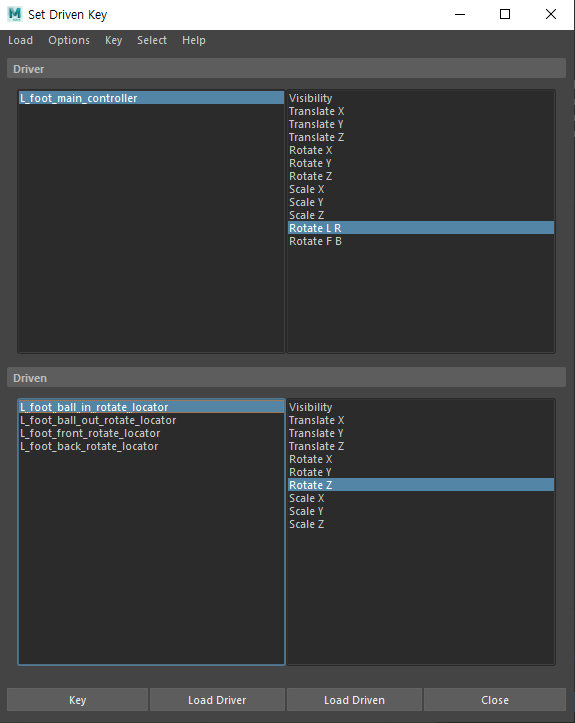Select Visibility in Driven attributes
Image resolution: width=575 pixels, height=723 pixels.
(421, 407)
